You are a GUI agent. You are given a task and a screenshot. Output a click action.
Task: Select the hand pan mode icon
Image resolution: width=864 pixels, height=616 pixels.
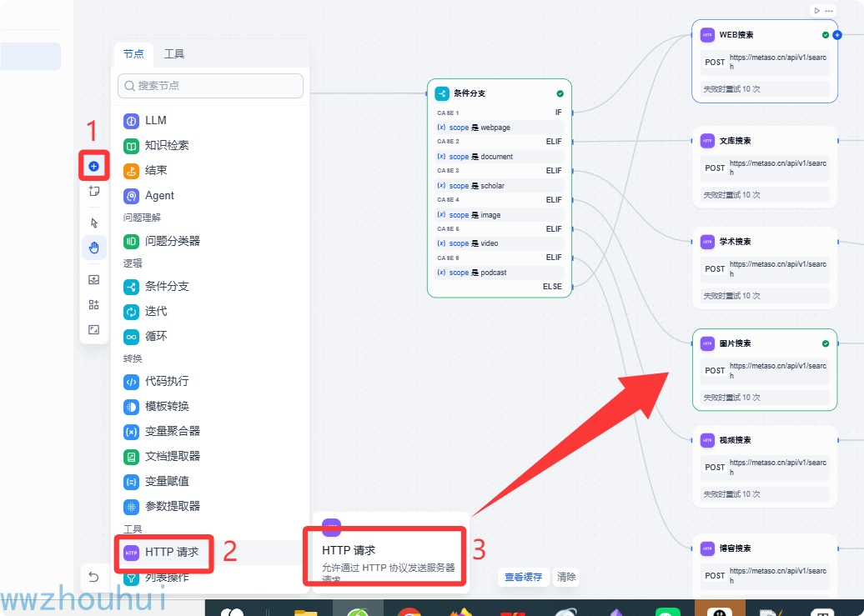click(93, 248)
